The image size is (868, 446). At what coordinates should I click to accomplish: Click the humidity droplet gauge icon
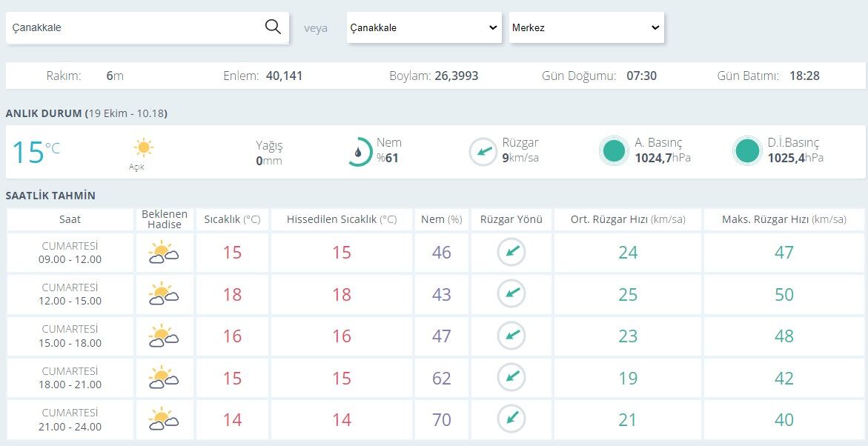coord(360,152)
